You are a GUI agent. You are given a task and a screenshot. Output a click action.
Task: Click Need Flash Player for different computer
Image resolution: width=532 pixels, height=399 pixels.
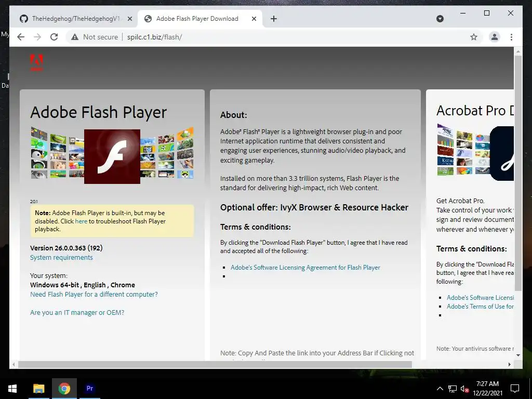pos(94,294)
